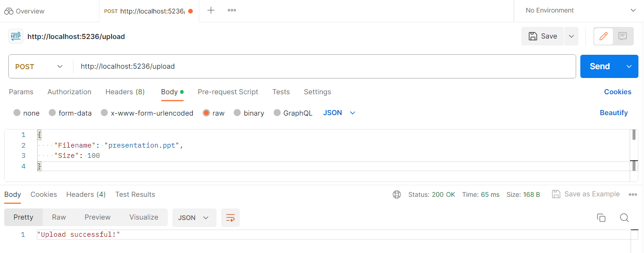The width and height of the screenshot is (644, 253).
Task: Open the No Environment selector
Action: 579,10
